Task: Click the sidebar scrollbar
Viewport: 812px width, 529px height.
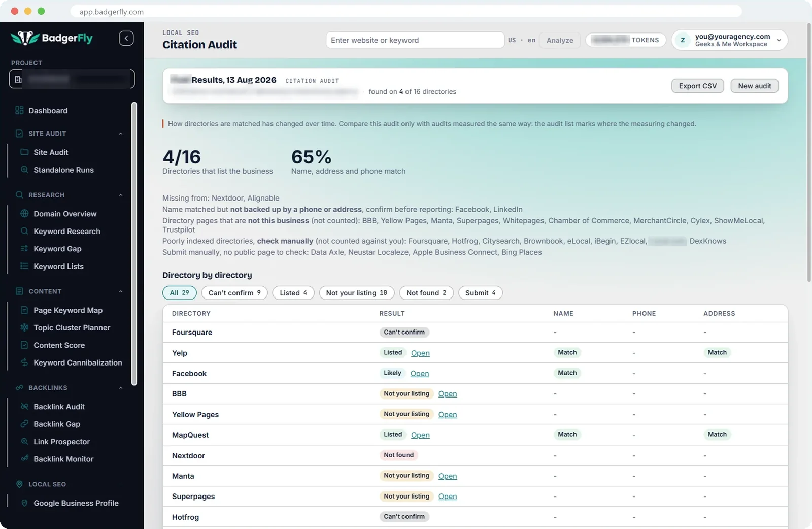Action: tap(134, 244)
